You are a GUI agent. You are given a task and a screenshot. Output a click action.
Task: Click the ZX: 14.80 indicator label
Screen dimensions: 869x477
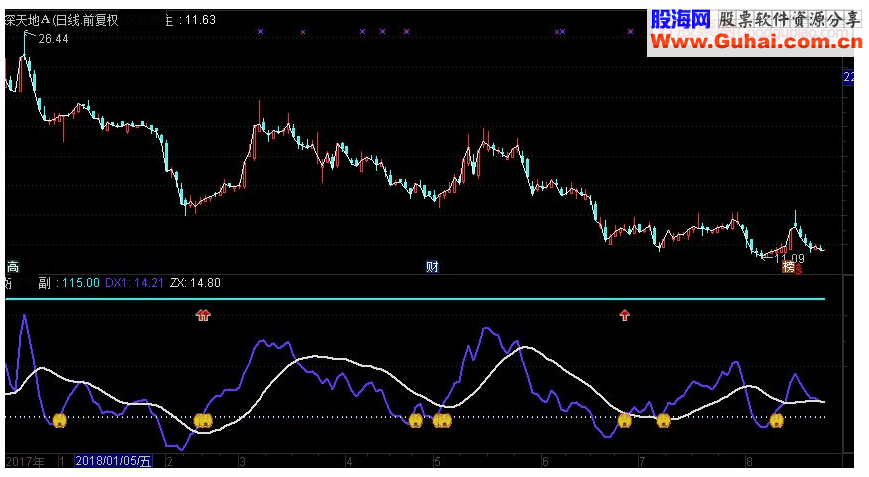(x=196, y=283)
